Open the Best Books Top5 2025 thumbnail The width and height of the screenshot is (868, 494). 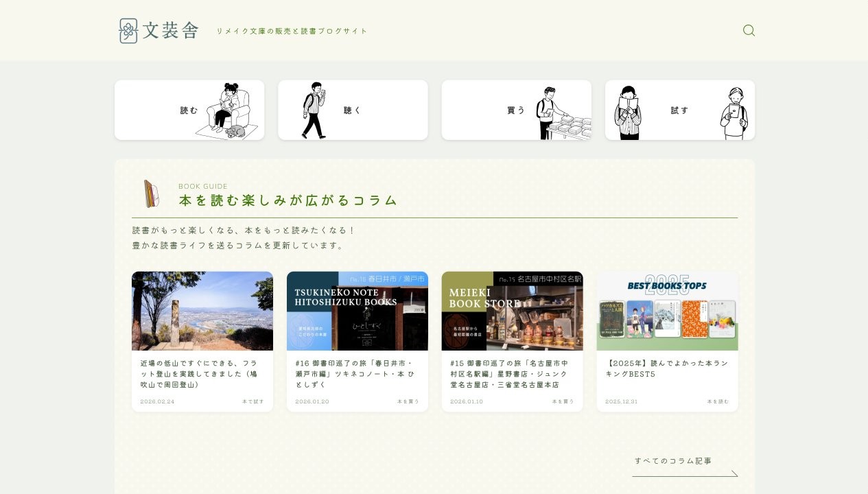[667, 311]
